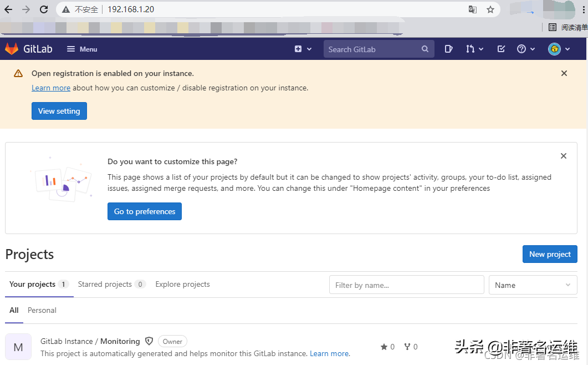Select the All projects sub-tab
The width and height of the screenshot is (588, 365).
click(x=14, y=310)
